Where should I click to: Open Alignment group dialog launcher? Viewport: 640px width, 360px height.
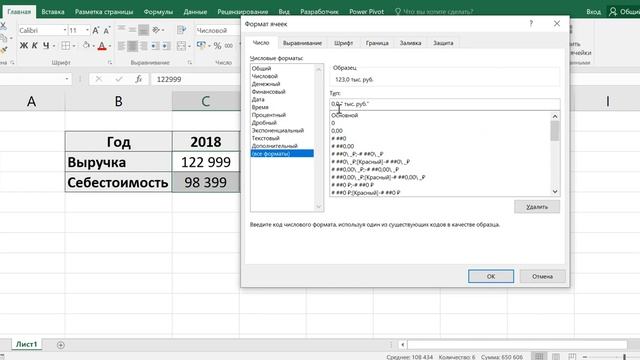point(190,62)
